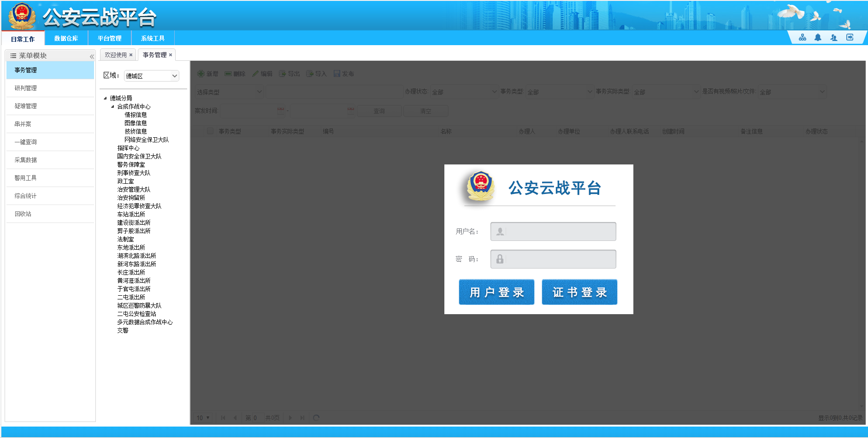Viewport: 868px width, 439px height.
Task: Collapse the 菜单模块 sidebar with double-arrow icon
Action: (x=91, y=56)
